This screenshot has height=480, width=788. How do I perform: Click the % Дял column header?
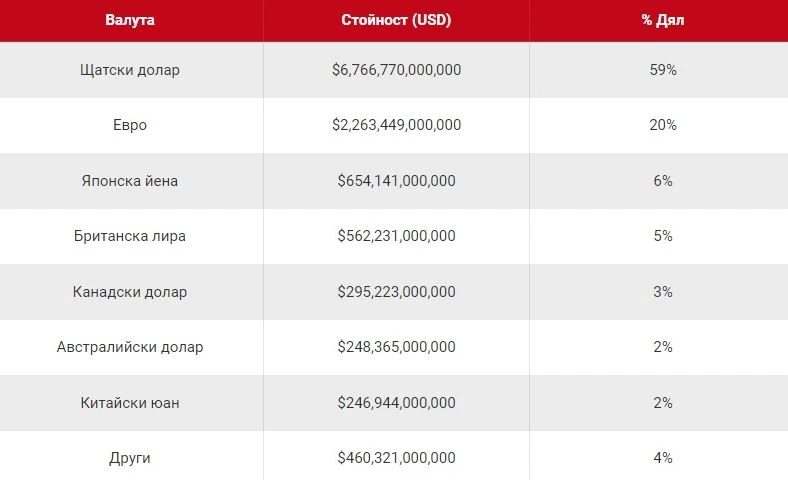pyautogui.click(x=662, y=20)
